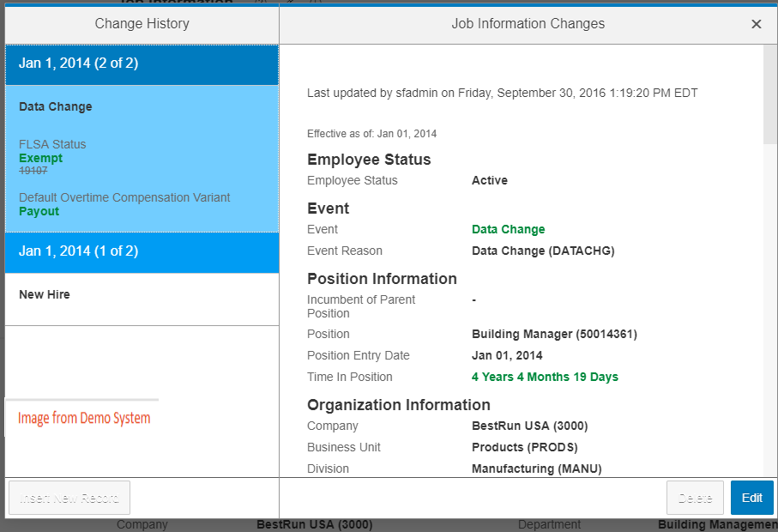778x532 pixels.
Task: Click the Default Overtime Compensation Variant label
Action: (x=124, y=197)
